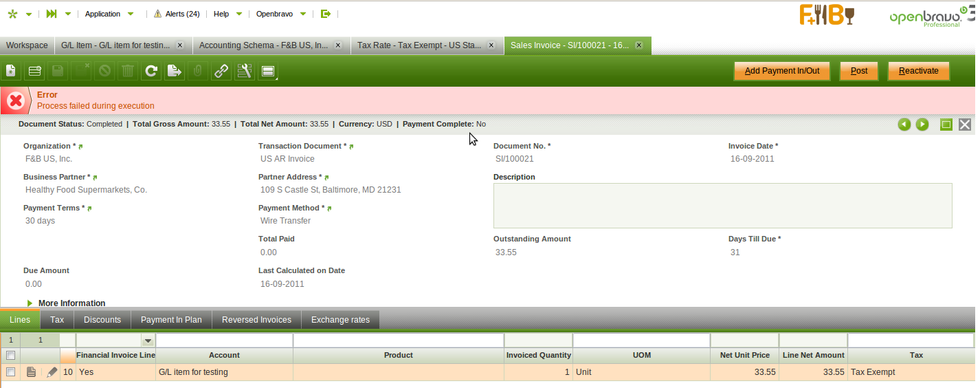Image resolution: width=980 pixels, height=388 pixels.
Task: Click the Account column filter field
Action: [224, 341]
